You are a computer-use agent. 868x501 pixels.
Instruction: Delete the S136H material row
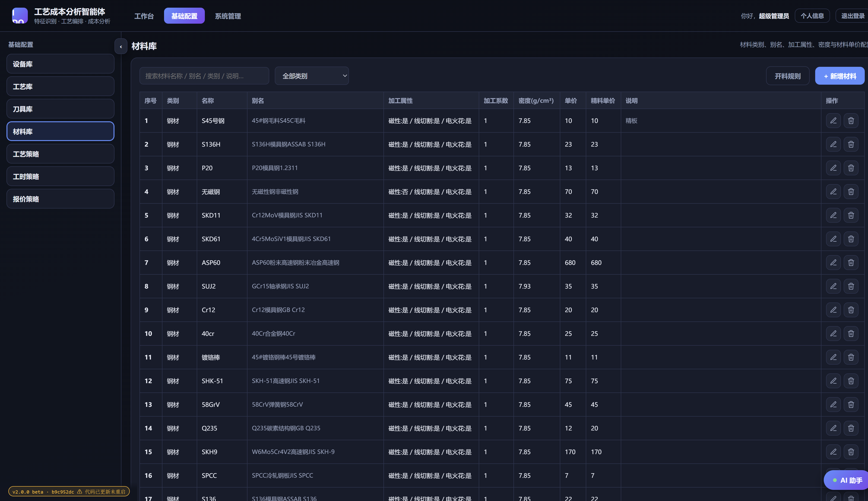(x=851, y=144)
